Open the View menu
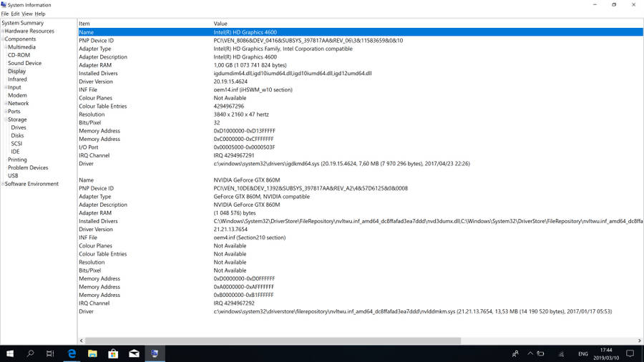The width and height of the screenshot is (644, 362). tap(26, 14)
